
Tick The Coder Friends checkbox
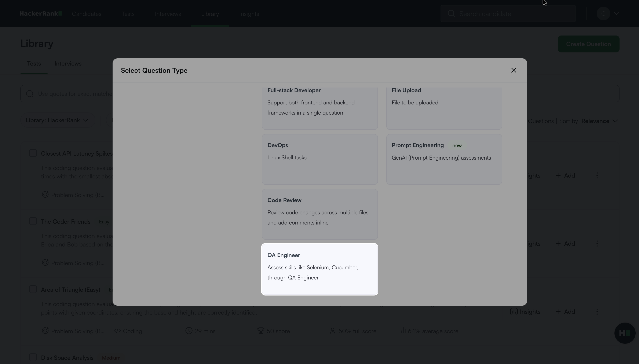click(33, 221)
